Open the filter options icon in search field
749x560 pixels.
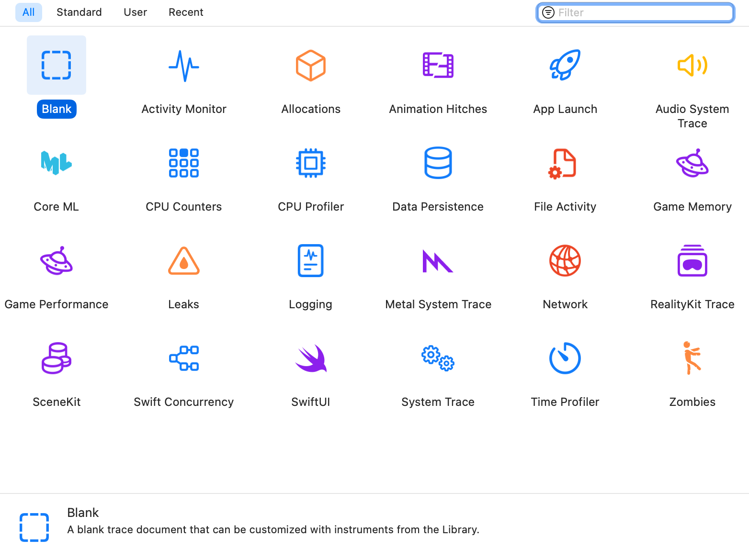[x=548, y=12]
